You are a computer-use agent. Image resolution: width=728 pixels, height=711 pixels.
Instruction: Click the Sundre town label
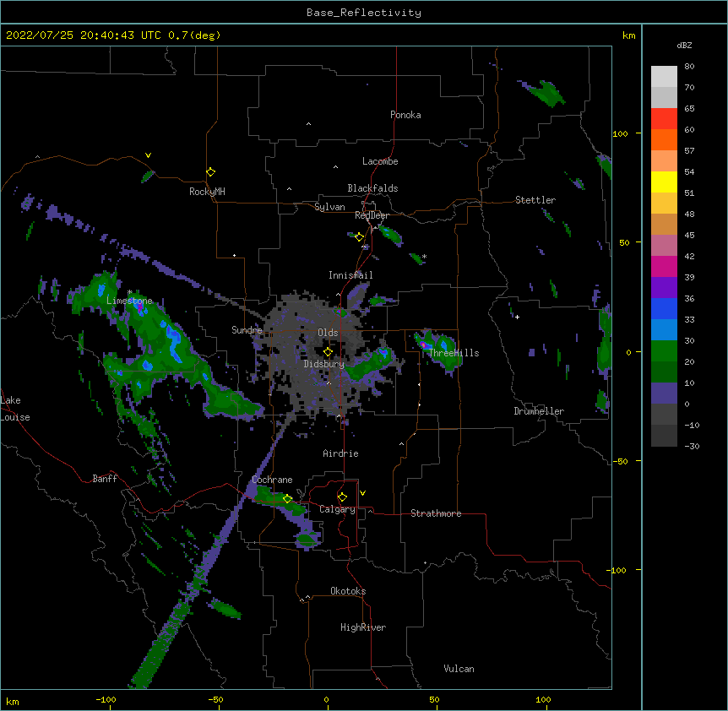[x=247, y=330]
